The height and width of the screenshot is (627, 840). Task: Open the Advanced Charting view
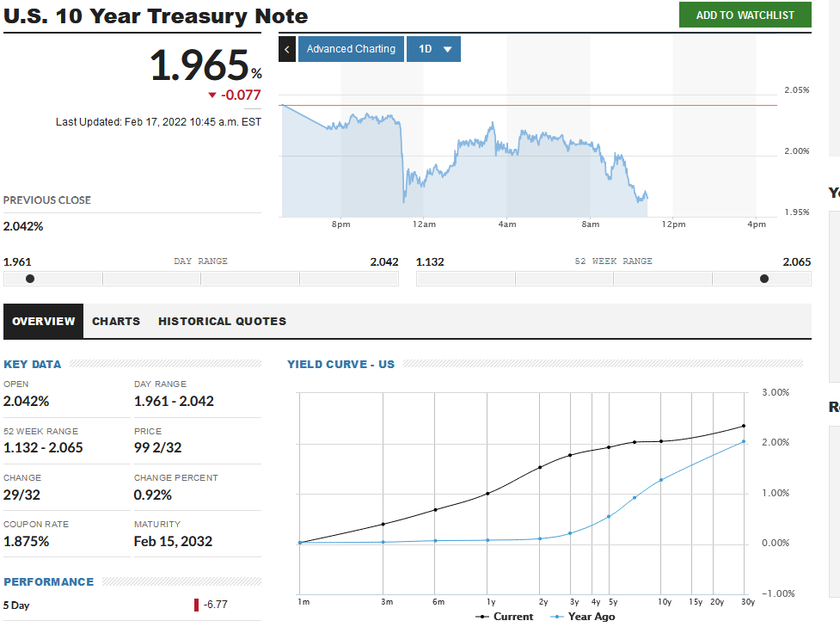[351, 49]
